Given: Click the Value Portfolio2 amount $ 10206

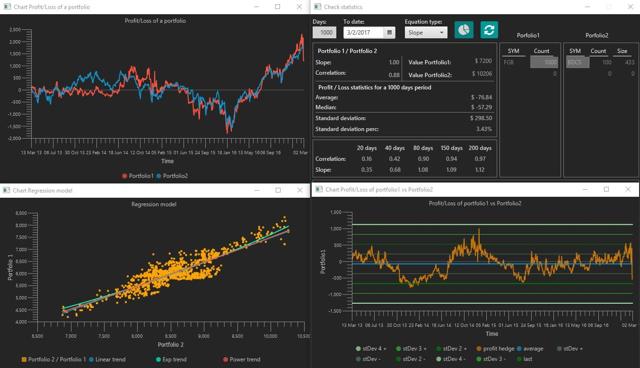Looking at the screenshot, I should click(x=482, y=74).
